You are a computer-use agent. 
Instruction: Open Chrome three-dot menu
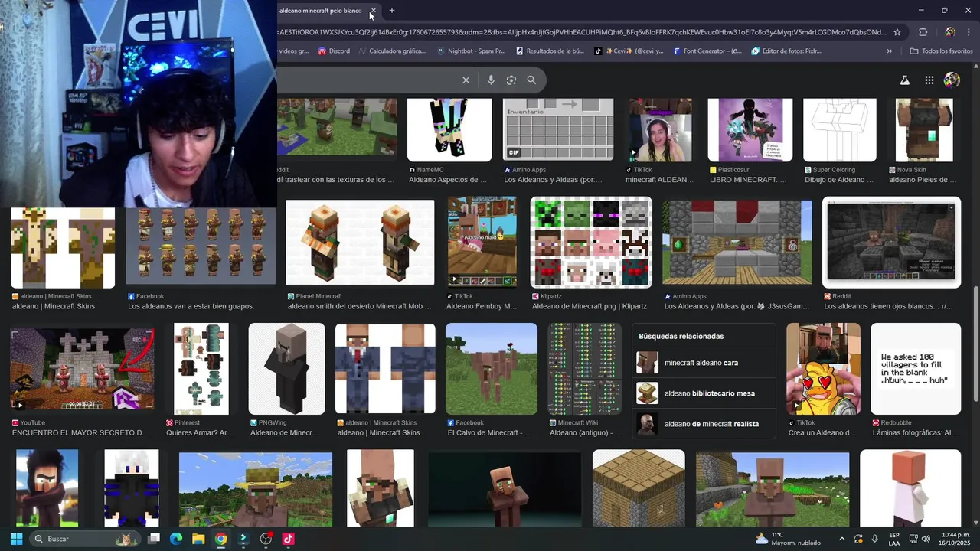[969, 32]
